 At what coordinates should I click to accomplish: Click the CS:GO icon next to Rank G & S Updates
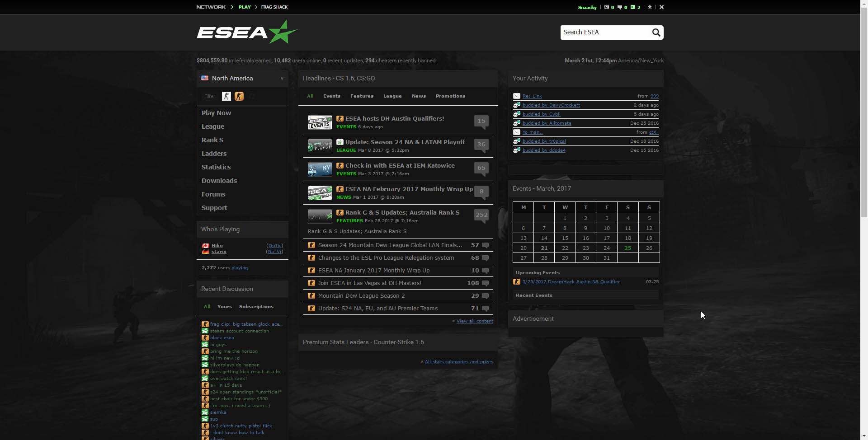click(340, 212)
